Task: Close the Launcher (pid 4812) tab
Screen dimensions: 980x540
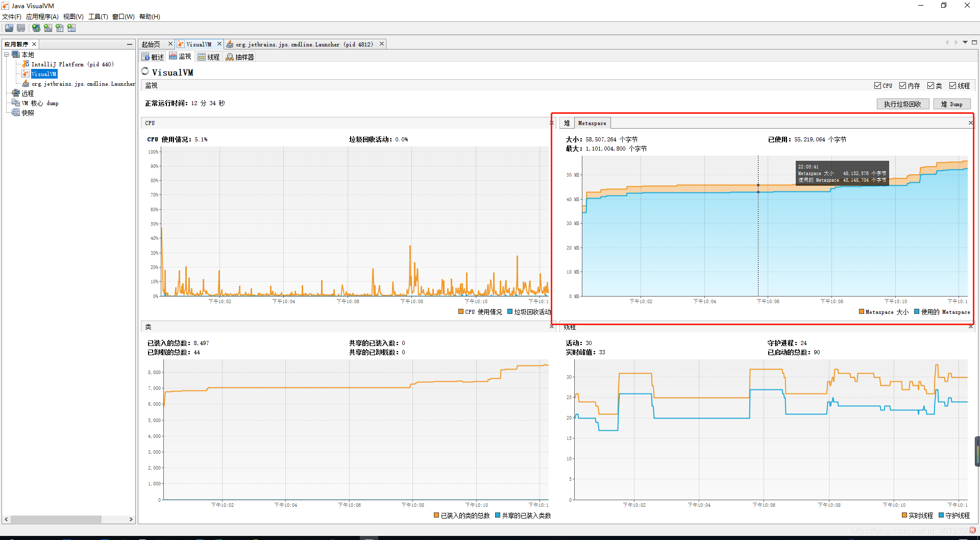Action: [381, 44]
